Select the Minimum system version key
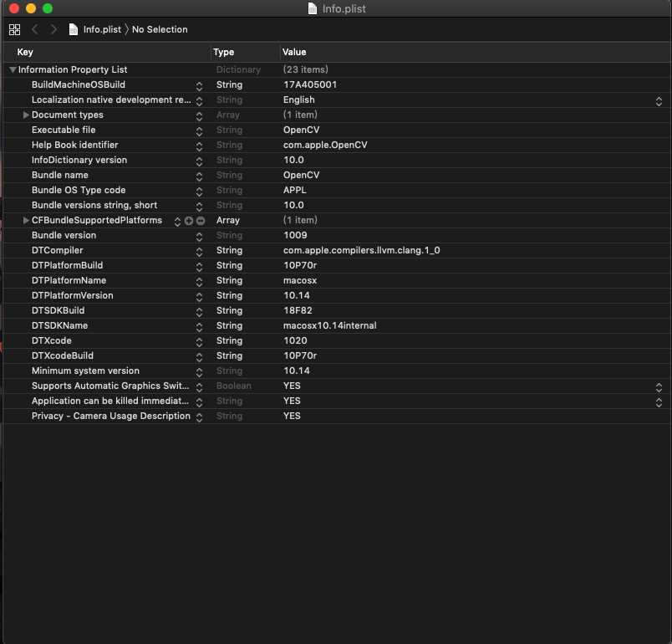 pos(85,371)
